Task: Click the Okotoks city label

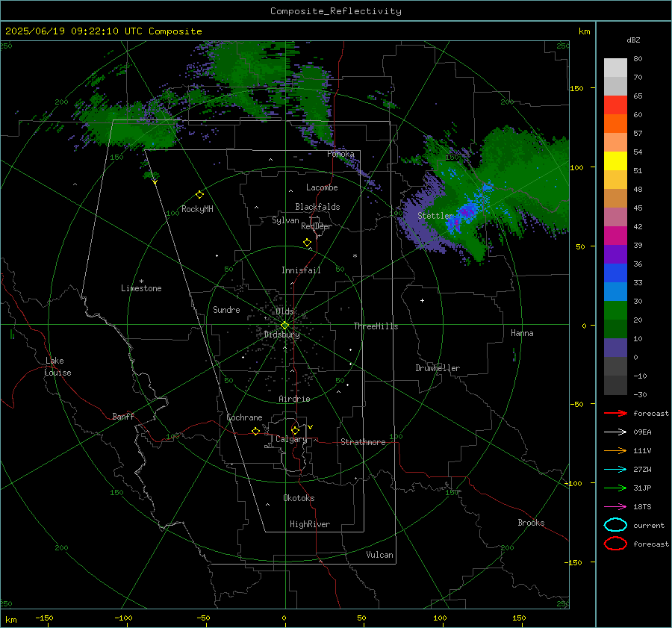Action: tap(299, 498)
